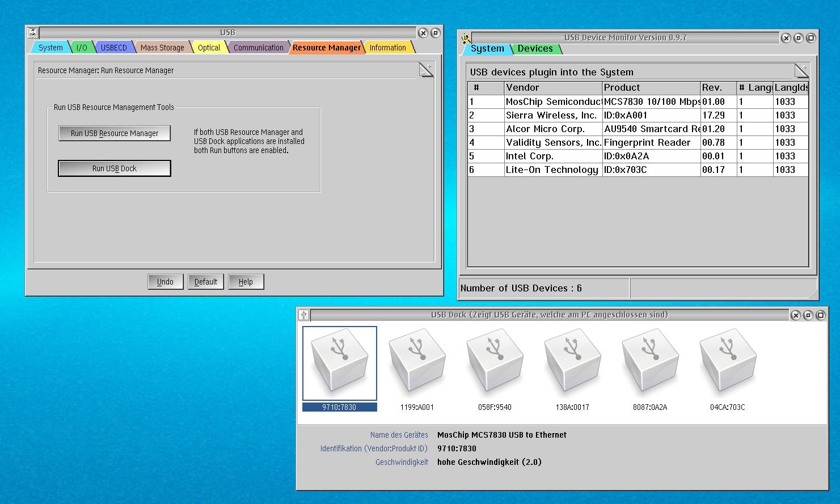Viewport: 840px width, 504px height.
Task: Select the 8087:0A2A USB device icon
Action: (650, 363)
